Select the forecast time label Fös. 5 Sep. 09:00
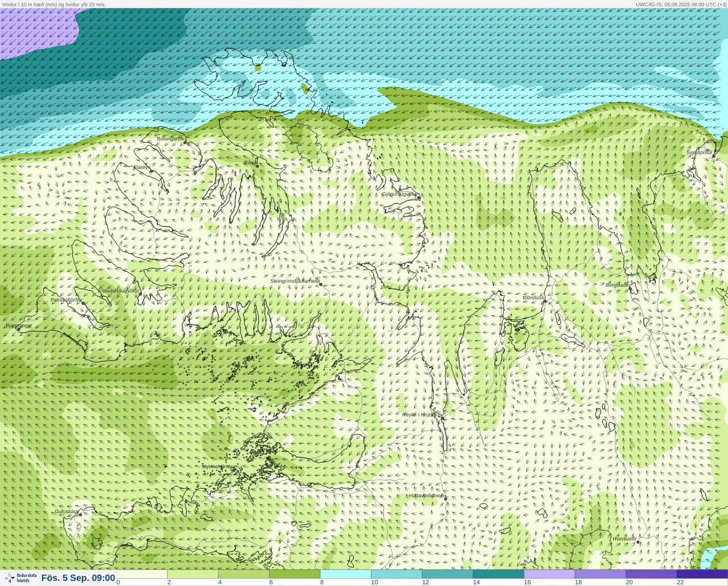Image resolution: width=728 pixels, height=586 pixels. [x=78, y=578]
